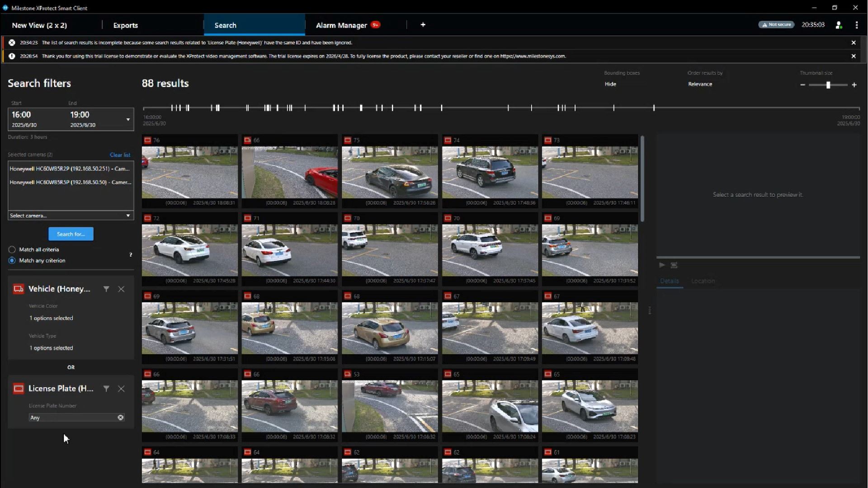The image size is (868, 488).
Task: Switch to the Exports tab
Action: [x=126, y=25]
